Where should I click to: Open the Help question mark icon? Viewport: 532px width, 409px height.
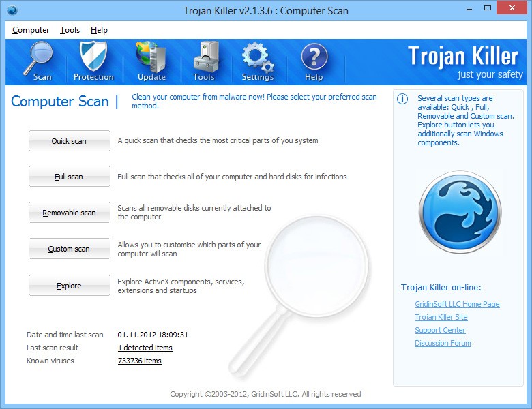pyautogui.click(x=314, y=61)
